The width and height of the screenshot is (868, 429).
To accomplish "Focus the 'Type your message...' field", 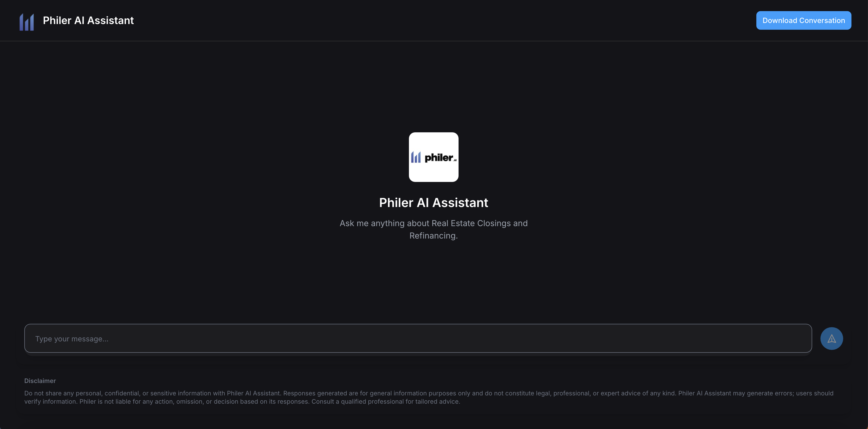I will [418, 338].
